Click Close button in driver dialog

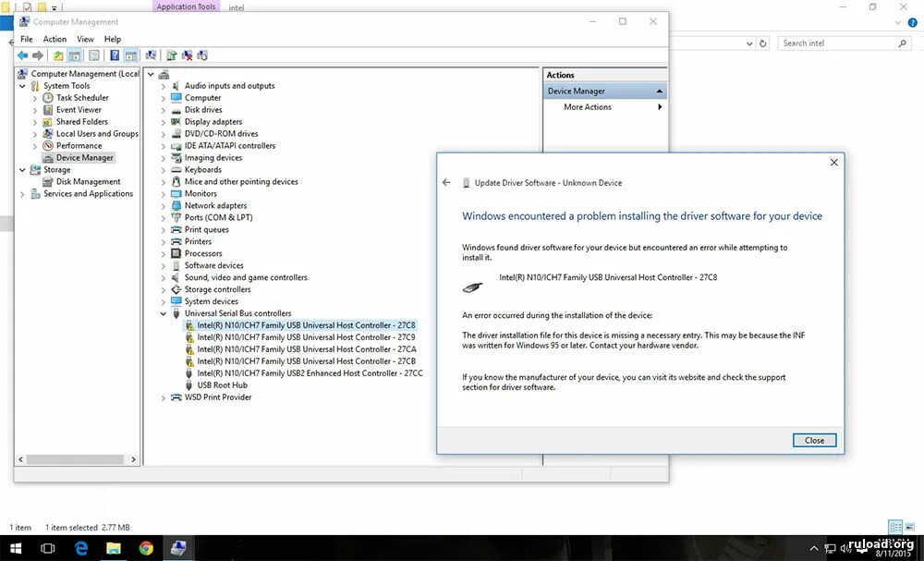click(814, 440)
